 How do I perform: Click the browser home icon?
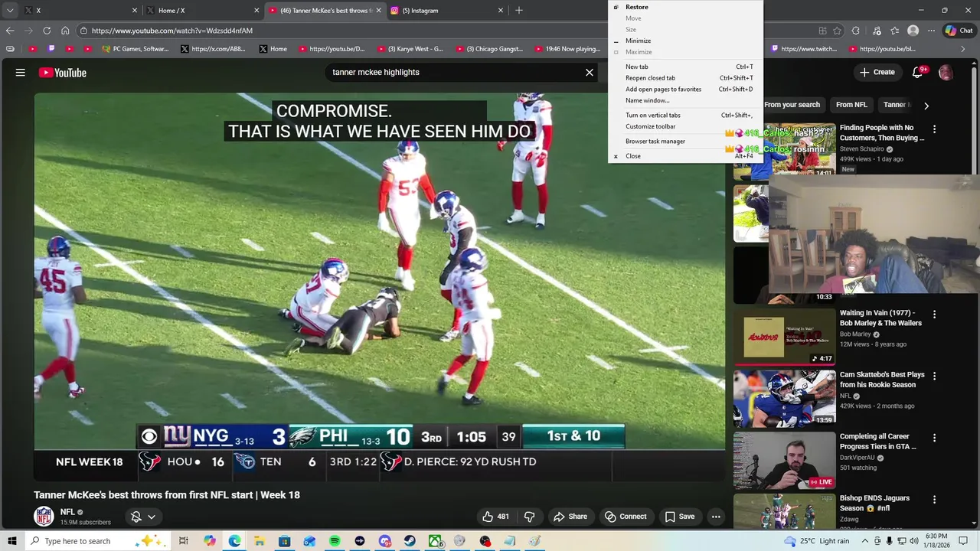[65, 31]
